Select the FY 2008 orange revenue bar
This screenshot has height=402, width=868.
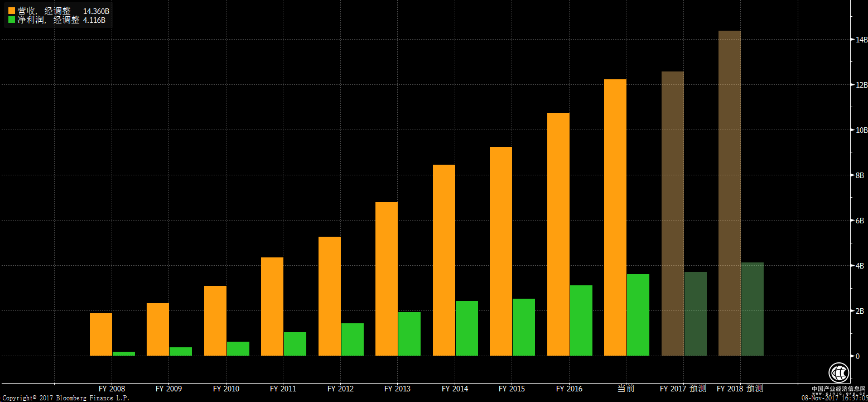pyautogui.click(x=101, y=334)
